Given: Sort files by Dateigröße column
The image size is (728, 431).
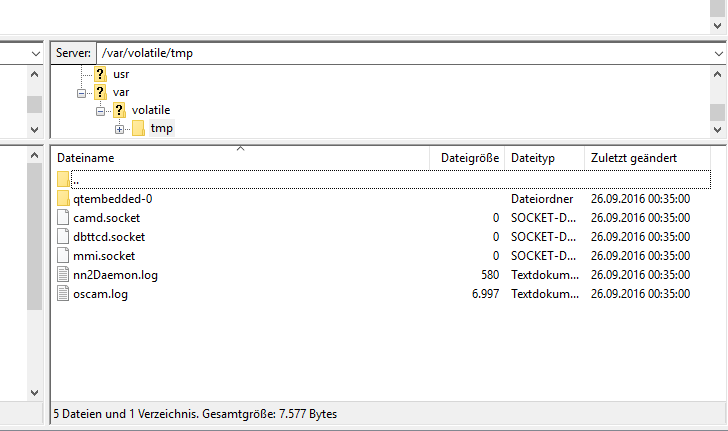Looking at the screenshot, I should tap(469, 158).
